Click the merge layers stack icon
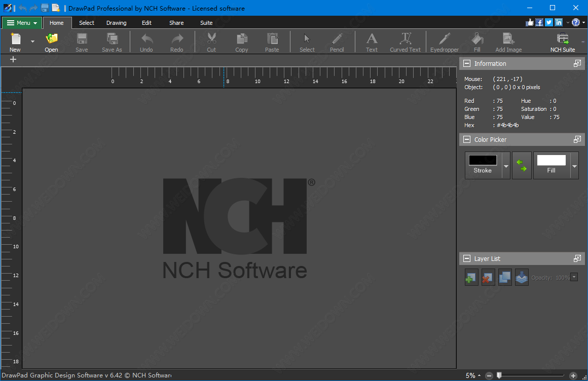588x381 pixels. tap(522, 278)
